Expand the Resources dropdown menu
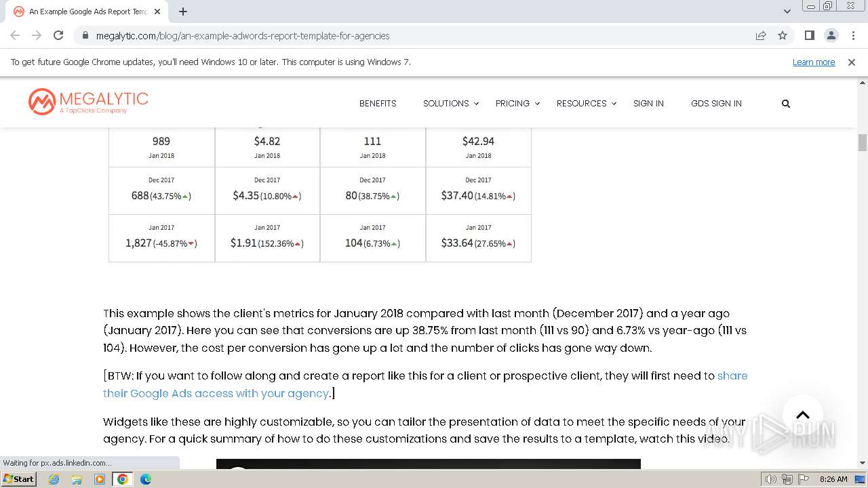Image resolution: width=868 pixels, height=488 pixels. click(x=587, y=104)
